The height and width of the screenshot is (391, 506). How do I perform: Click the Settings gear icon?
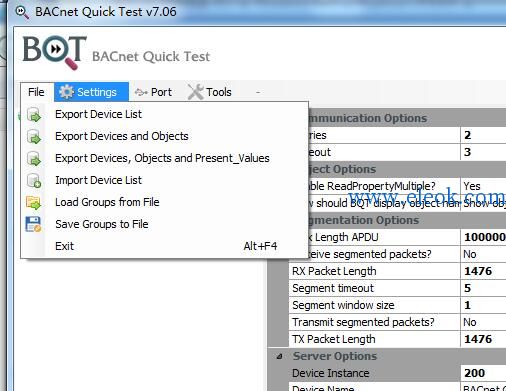(66, 92)
